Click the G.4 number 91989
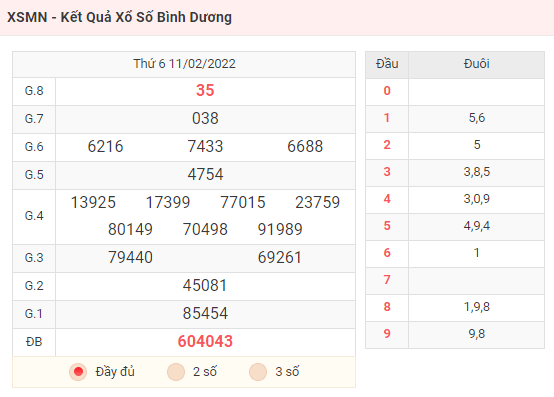The image size is (554, 397). 280,230
